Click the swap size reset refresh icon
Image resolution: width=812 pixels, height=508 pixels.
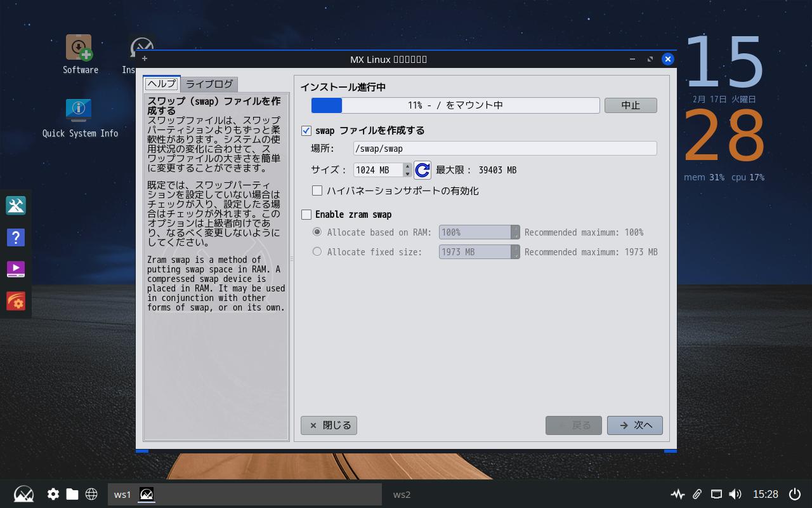point(422,170)
